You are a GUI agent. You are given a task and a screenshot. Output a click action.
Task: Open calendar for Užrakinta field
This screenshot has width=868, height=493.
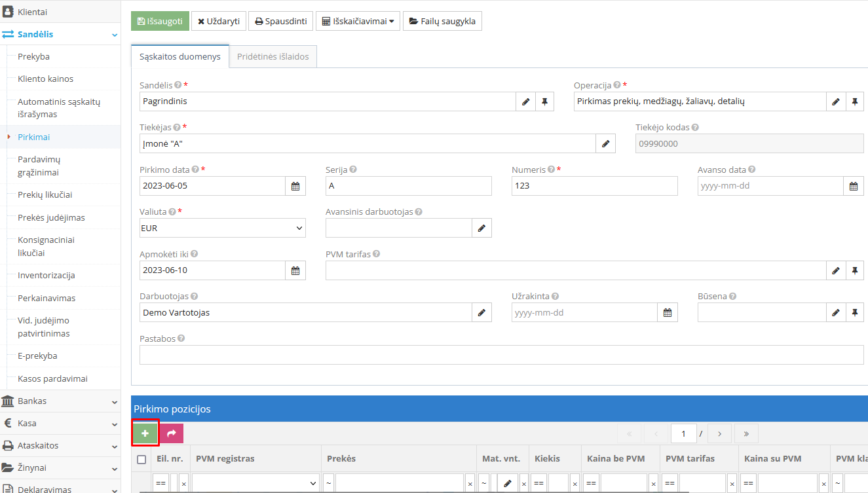coord(667,312)
